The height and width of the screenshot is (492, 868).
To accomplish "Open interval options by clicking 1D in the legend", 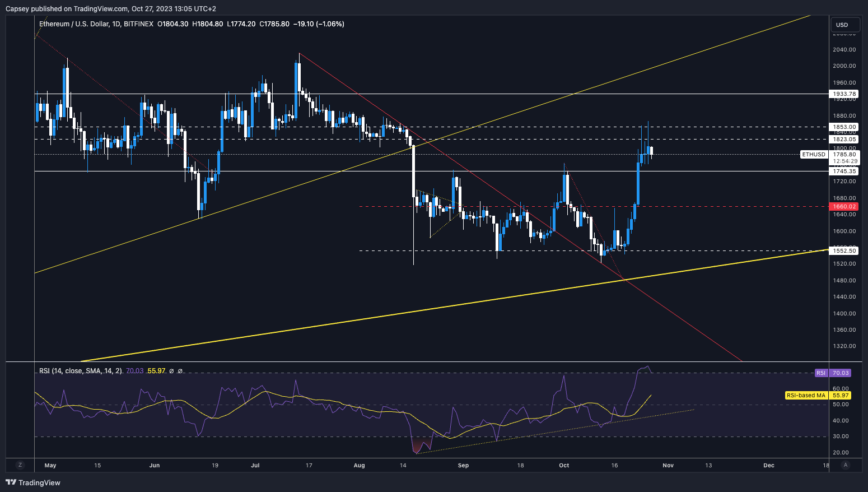I will click(x=116, y=24).
